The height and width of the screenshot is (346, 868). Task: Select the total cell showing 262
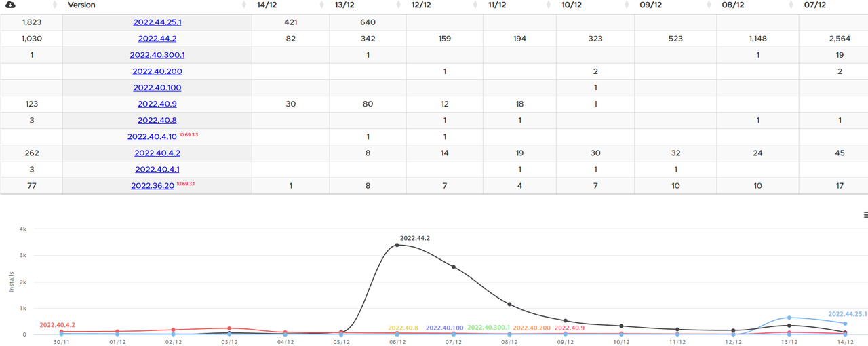click(x=32, y=153)
